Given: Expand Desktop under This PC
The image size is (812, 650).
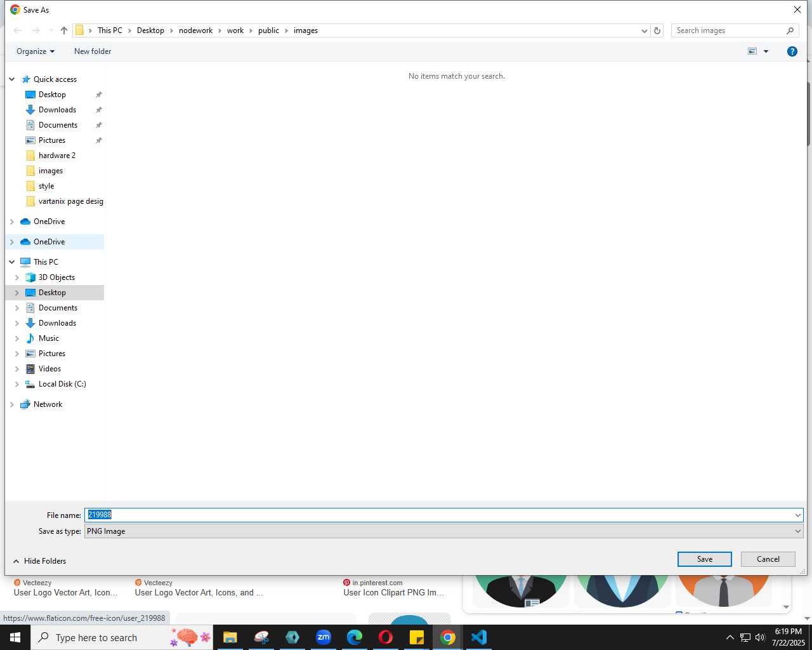Looking at the screenshot, I should (16, 293).
